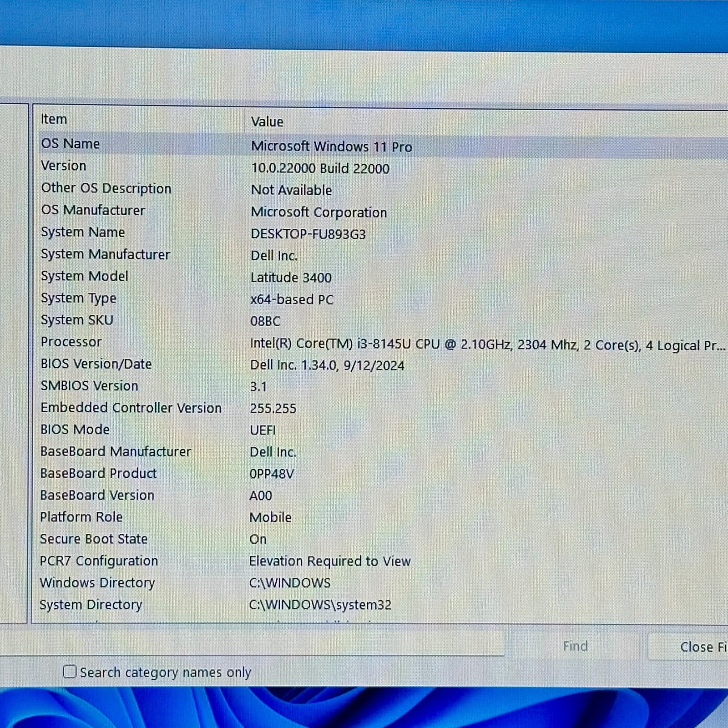Select the 3.1 value
The height and width of the screenshot is (728, 728).
[258, 387]
